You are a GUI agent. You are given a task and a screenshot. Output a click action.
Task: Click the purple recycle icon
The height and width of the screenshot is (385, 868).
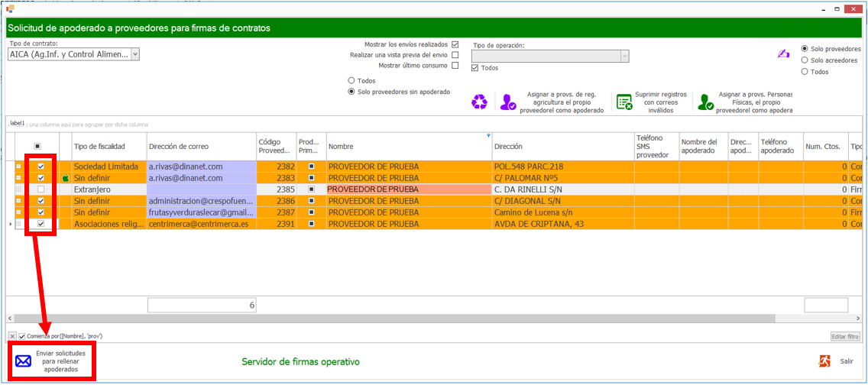[479, 101]
